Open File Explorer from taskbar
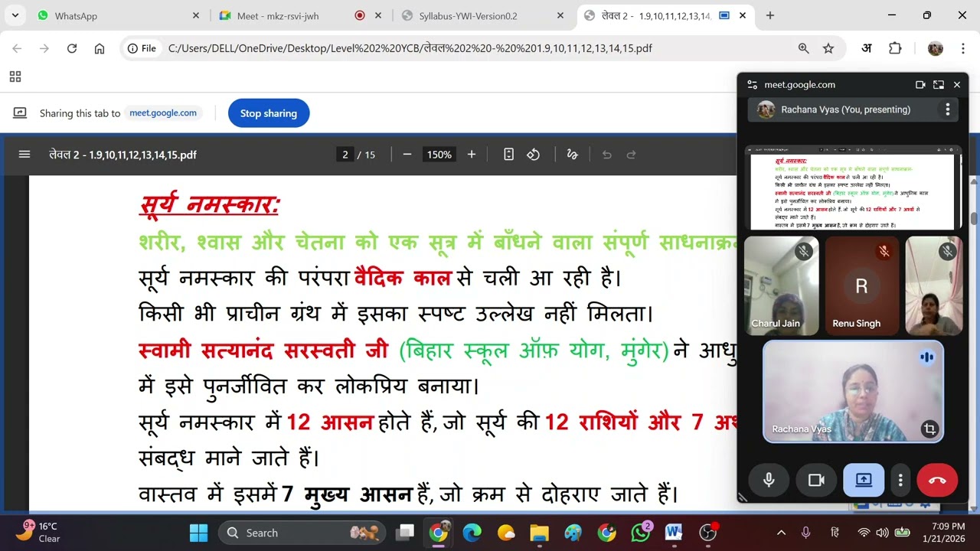Screen dimensions: 980x551 539,533
